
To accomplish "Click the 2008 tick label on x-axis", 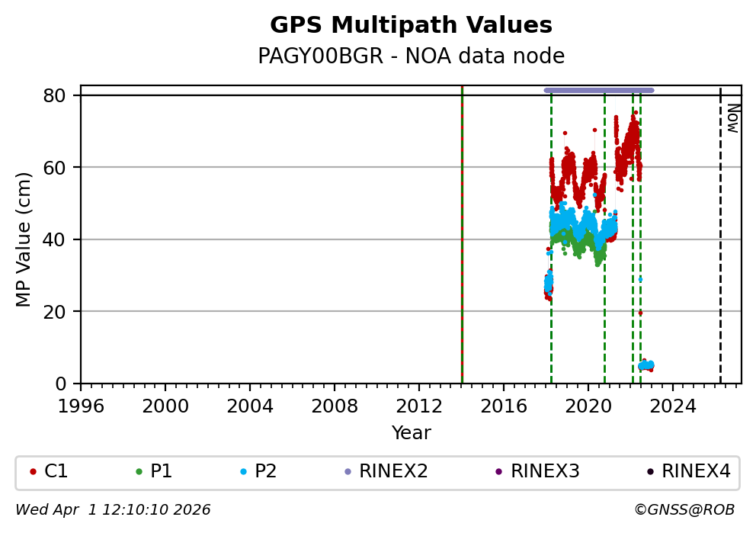I will (x=335, y=403).
